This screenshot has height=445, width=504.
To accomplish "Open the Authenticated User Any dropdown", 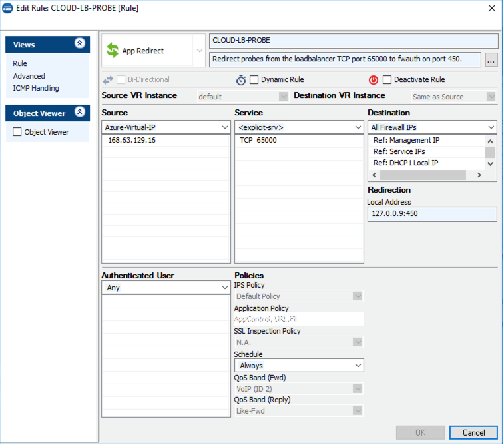I will pos(224,288).
